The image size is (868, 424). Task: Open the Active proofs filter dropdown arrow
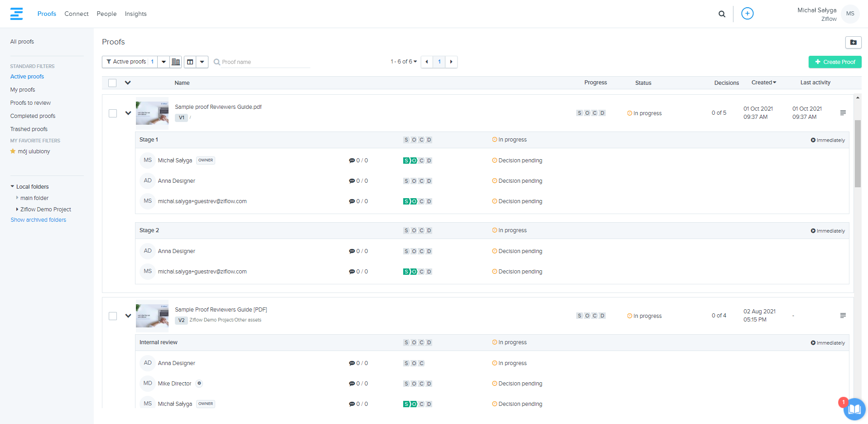click(164, 62)
